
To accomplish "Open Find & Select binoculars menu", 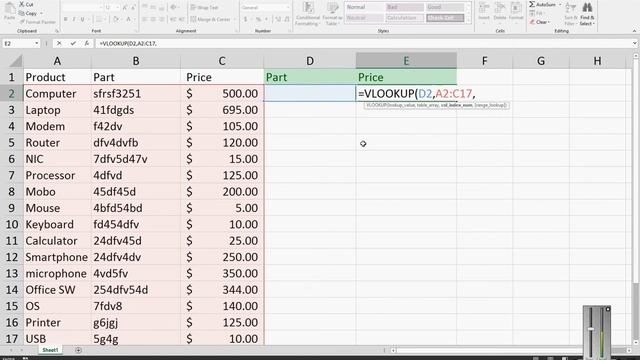I will [587, 14].
